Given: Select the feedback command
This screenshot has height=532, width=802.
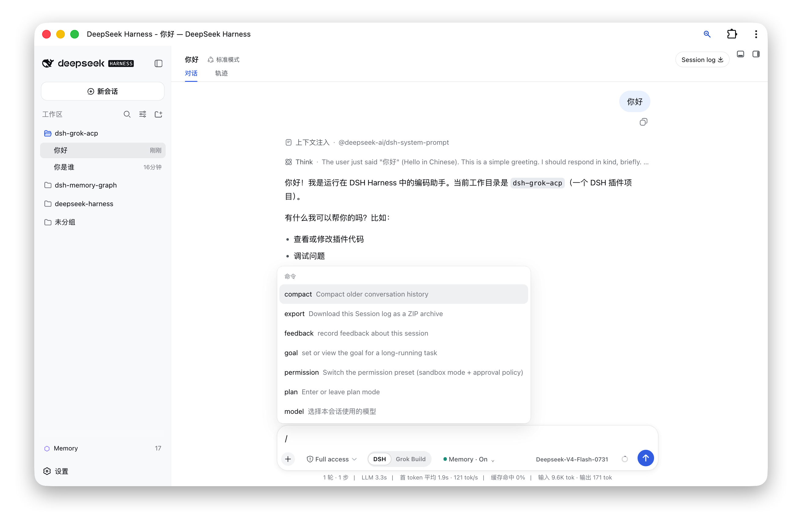Looking at the screenshot, I should tap(403, 333).
